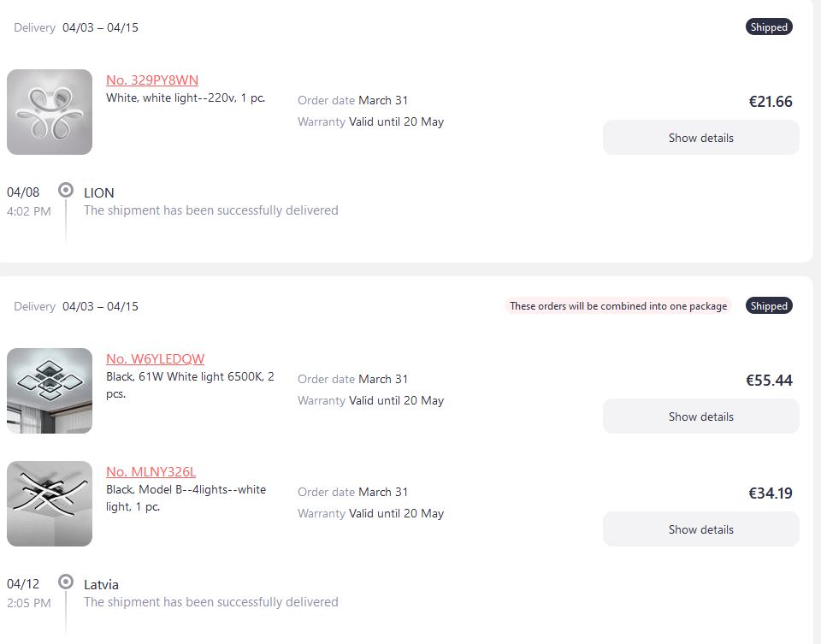Click the Latvia tracking status circle icon

[66, 582]
